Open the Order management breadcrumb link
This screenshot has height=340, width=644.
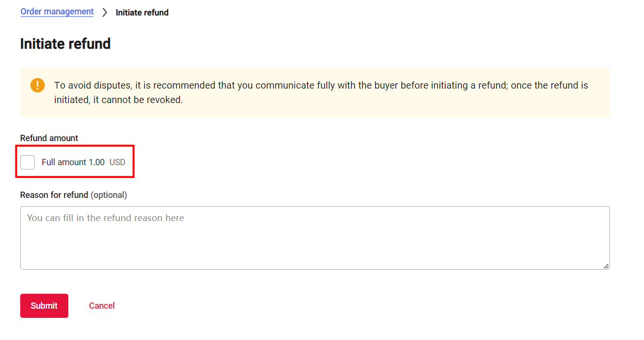click(57, 11)
